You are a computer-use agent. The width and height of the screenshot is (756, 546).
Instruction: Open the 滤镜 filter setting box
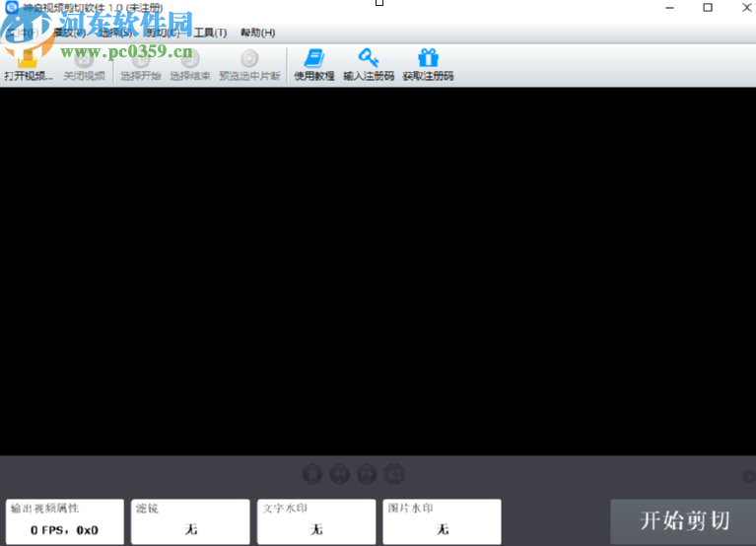190,522
